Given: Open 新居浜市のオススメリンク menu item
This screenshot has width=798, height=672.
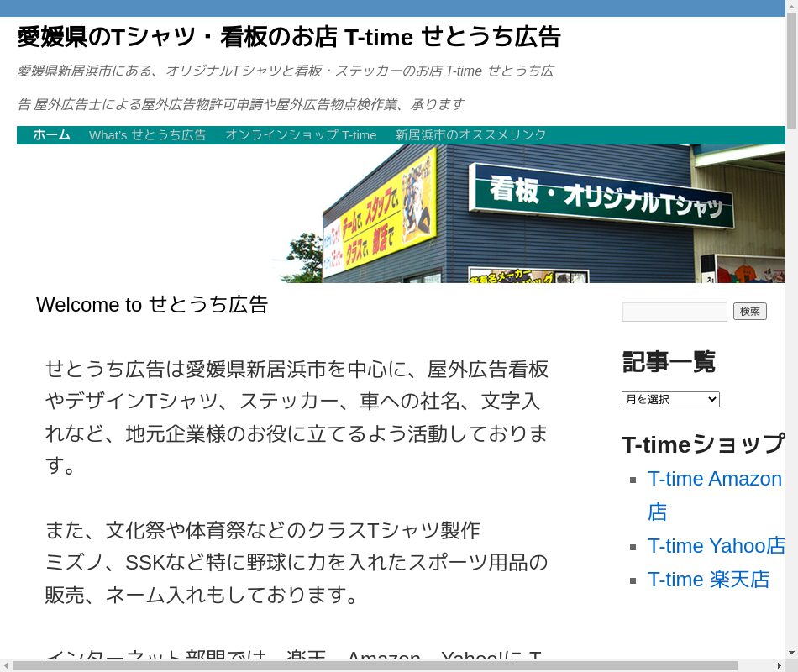Looking at the screenshot, I should [470, 134].
